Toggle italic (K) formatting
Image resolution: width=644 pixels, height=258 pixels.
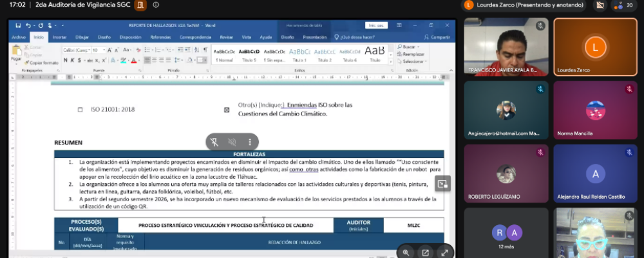click(72, 61)
